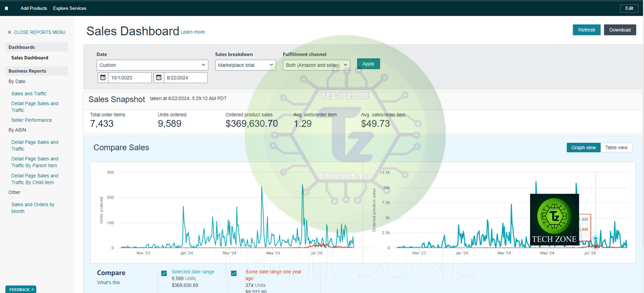Toggle the Selected date range checkbox
Image resolution: width=644 pixels, height=293 pixels.
[164, 273]
